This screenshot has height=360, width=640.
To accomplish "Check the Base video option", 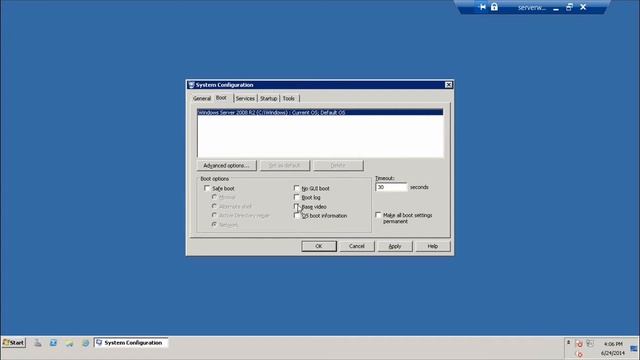I will pyautogui.click(x=297, y=207).
